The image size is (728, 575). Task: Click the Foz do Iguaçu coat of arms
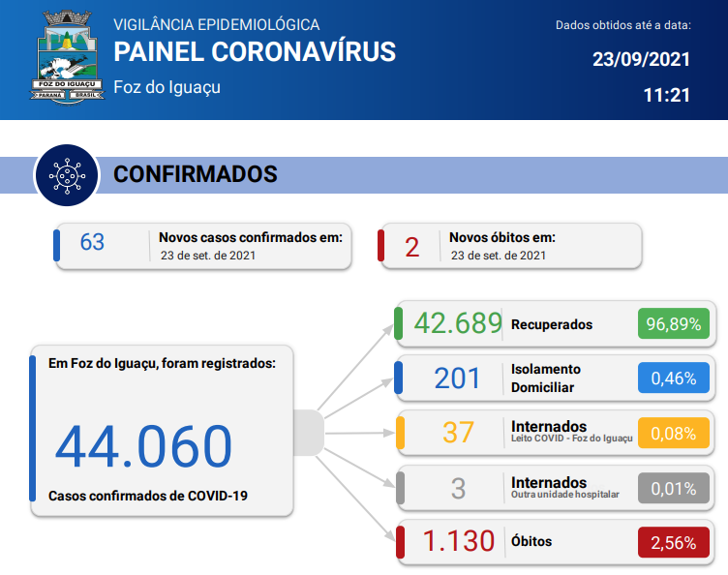[x=68, y=57]
